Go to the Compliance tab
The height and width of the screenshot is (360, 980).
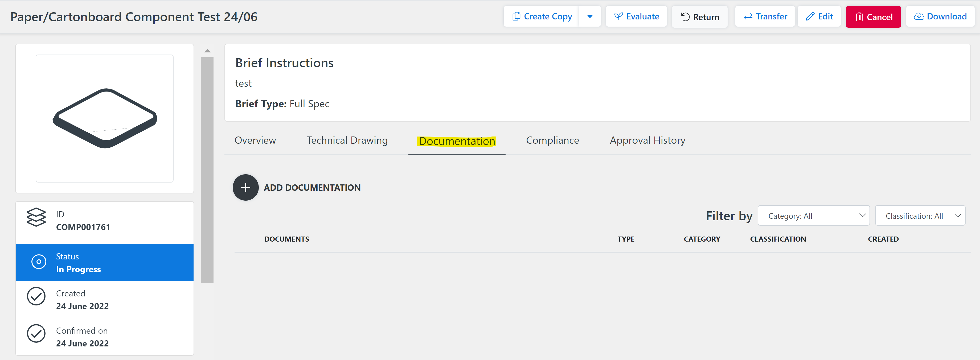(x=552, y=140)
